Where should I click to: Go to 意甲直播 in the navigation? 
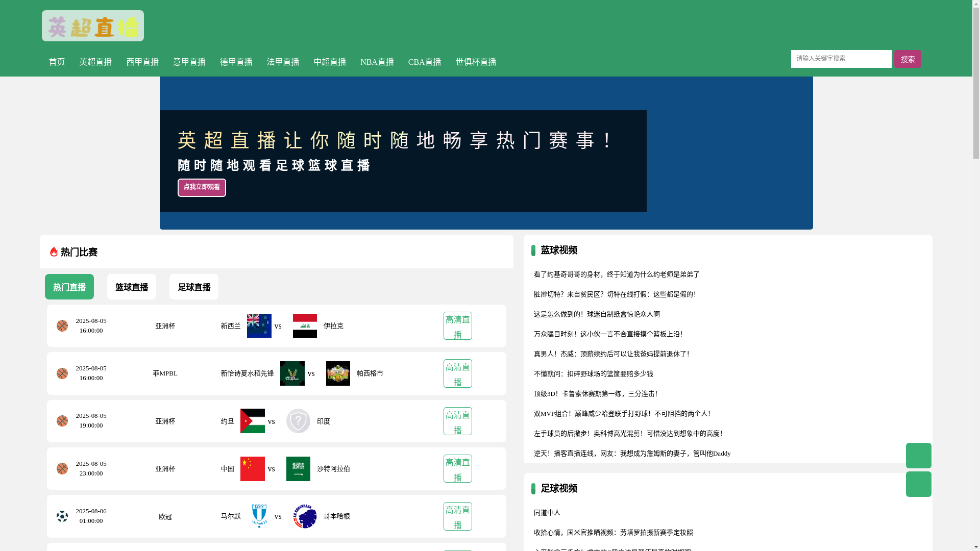point(189,62)
